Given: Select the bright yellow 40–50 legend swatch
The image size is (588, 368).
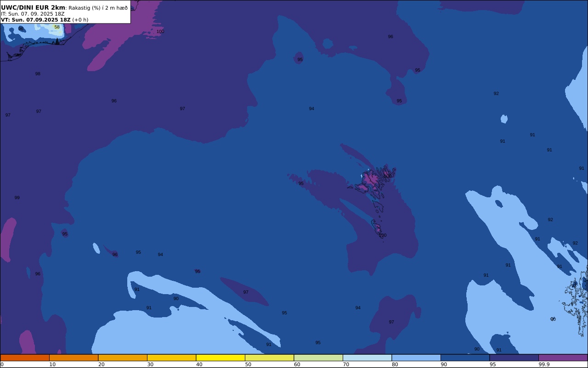Looking at the screenshot, I should coord(220,357).
